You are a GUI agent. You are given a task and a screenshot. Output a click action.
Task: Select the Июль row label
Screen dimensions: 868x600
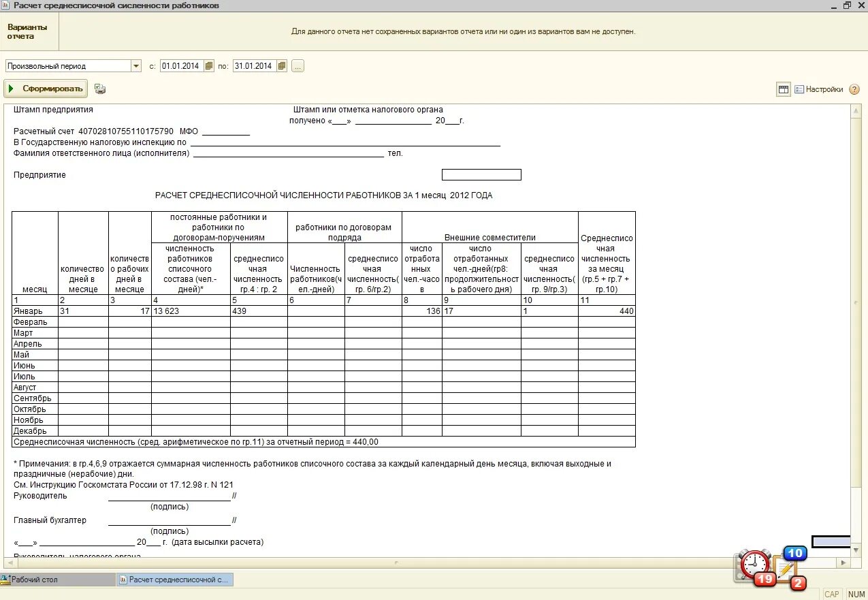point(35,377)
